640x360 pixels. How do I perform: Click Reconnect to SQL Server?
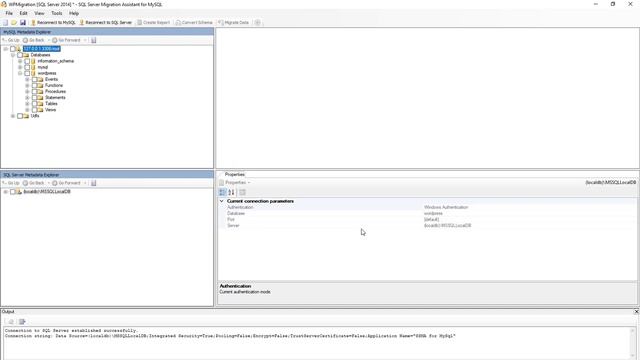tap(105, 22)
